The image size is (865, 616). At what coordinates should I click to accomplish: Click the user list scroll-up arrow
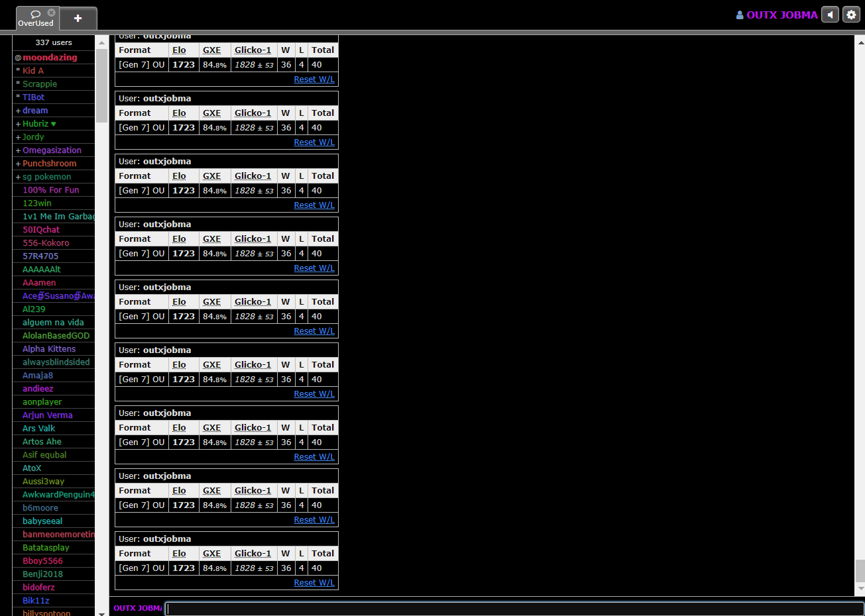pyautogui.click(x=101, y=42)
